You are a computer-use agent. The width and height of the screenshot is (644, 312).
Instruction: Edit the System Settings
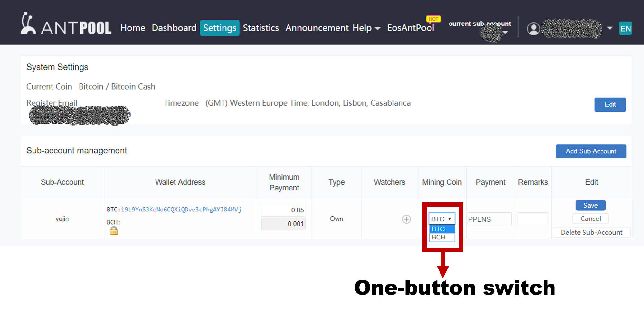[610, 104]
